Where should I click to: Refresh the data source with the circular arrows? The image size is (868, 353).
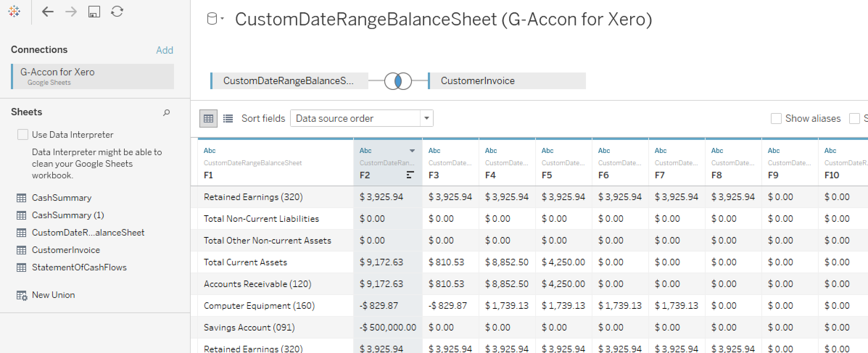point(117,12)
